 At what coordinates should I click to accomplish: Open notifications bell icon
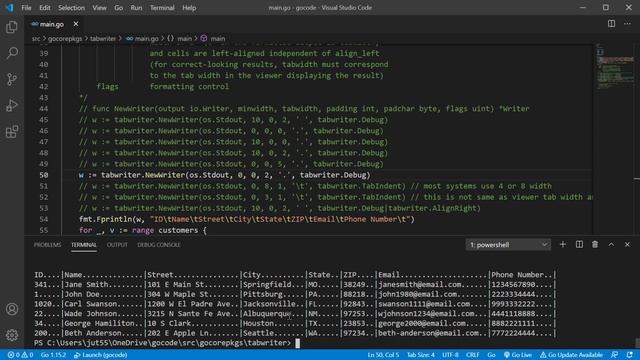coord(630,355)
